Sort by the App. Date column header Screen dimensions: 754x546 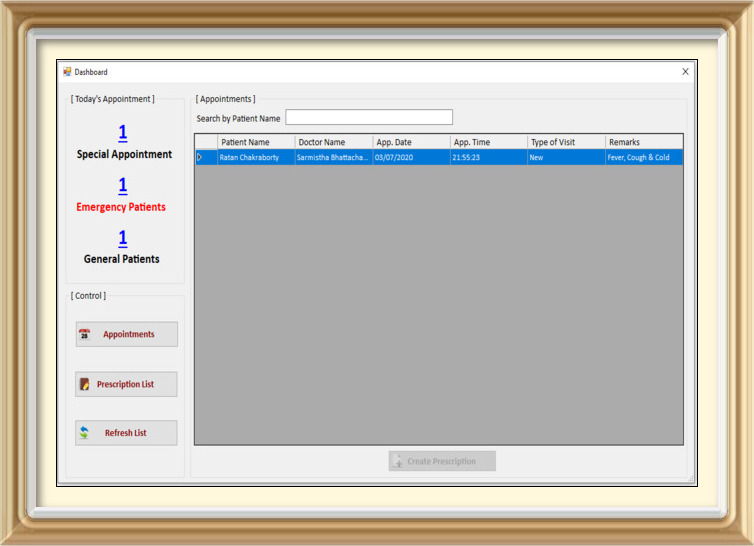tap(410, 142)
